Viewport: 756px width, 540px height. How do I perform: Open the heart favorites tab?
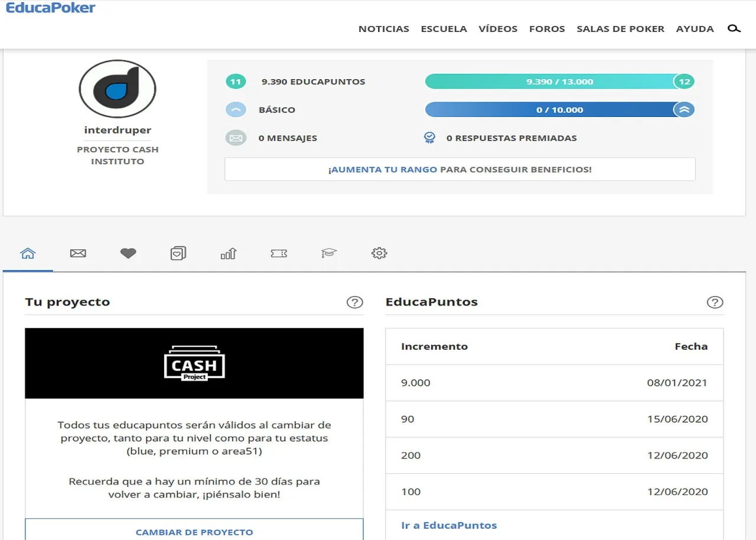pyautogui.click(x=128, y=253)
